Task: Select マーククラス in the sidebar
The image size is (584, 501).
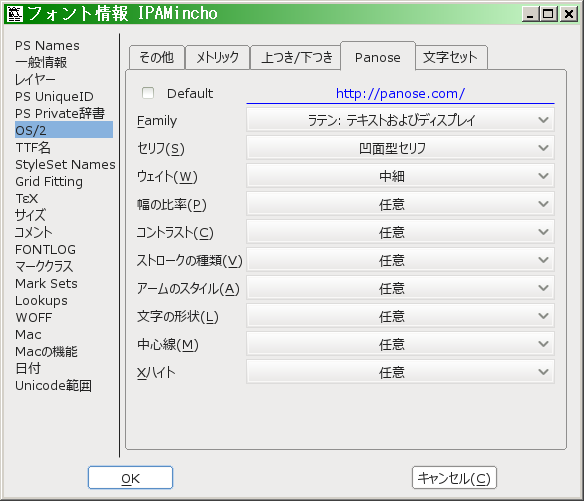Action: (44, 266)
